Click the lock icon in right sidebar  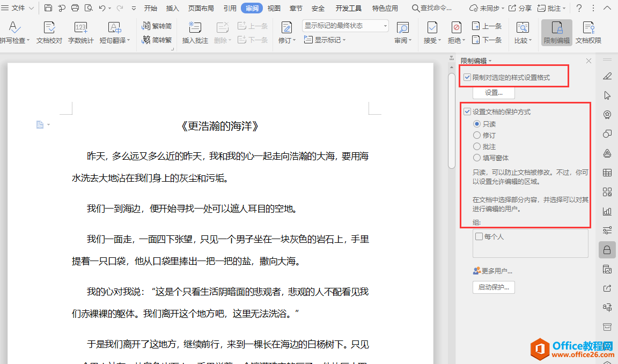click(x=607, y=250)
